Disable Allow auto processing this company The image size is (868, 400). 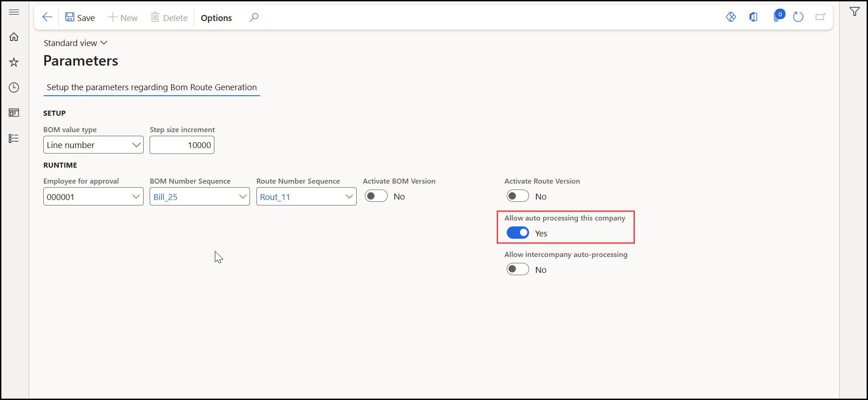(518, 233)
